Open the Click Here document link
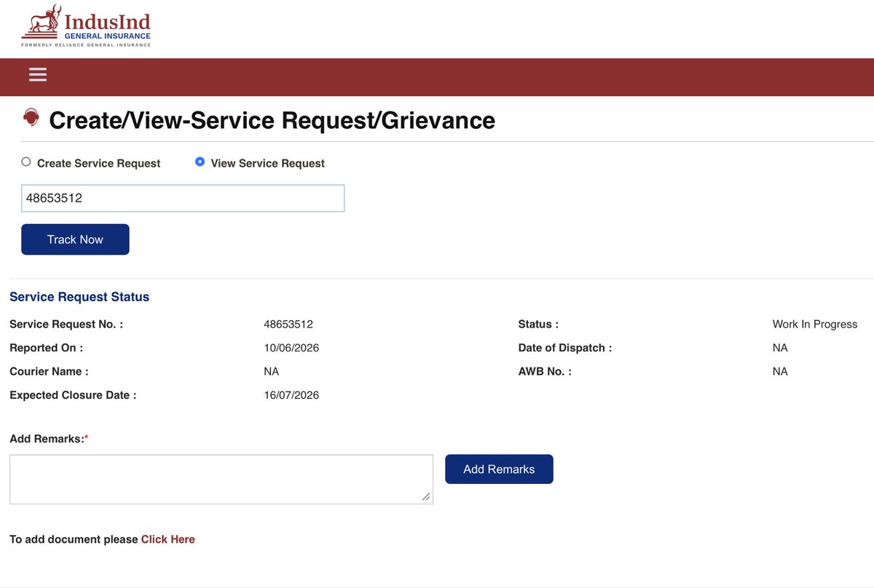Screen dimensions: 874x588 [x=168, y=539]
